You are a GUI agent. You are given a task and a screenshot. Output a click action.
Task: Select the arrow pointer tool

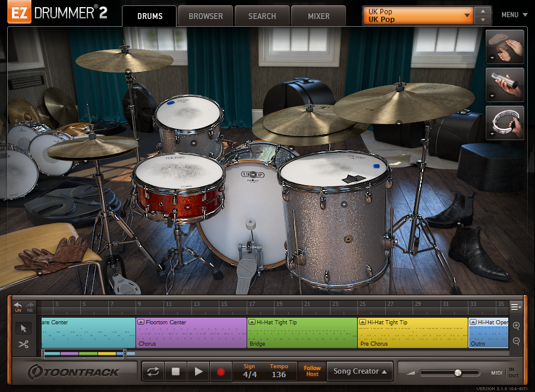pos(23,328)
